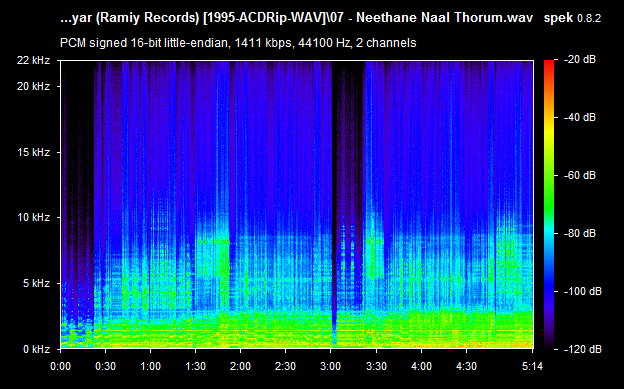Click the -60 dB scale label
The image size is (624, 389).
581,175
